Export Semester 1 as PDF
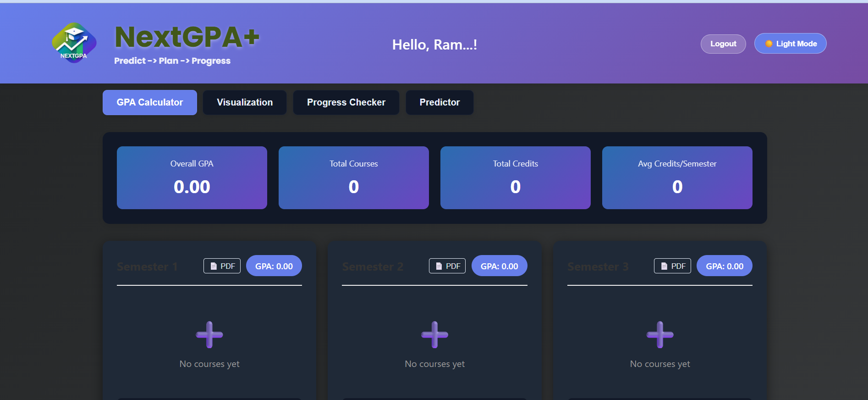868x400 pixels. tap(222, 266)
